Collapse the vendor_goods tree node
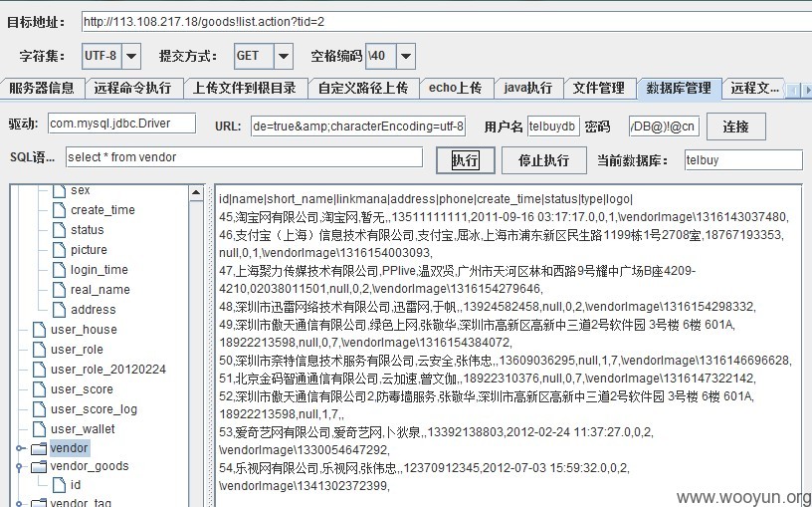 tap(20, 466)
